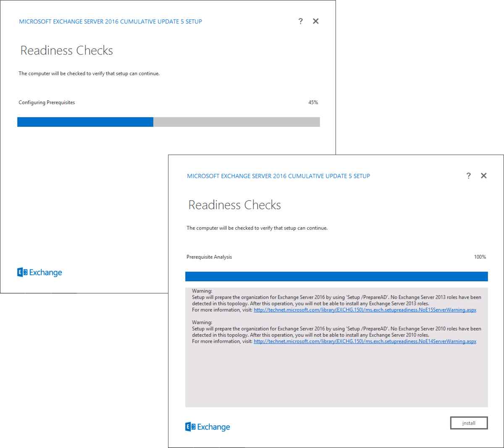The height and width of the screenshot is (448, 504).
Task: Open the NoE15ServerWarning technet link
Action: click(x=365, y=310)
